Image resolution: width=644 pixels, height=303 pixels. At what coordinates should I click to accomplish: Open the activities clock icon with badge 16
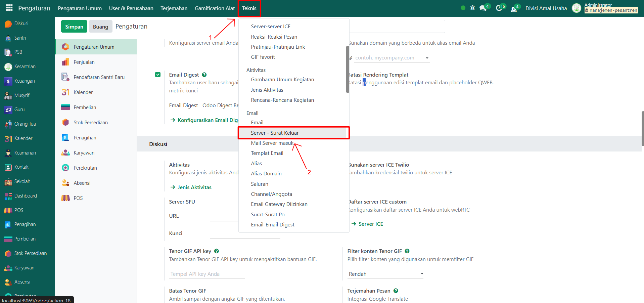pos(499,8)
